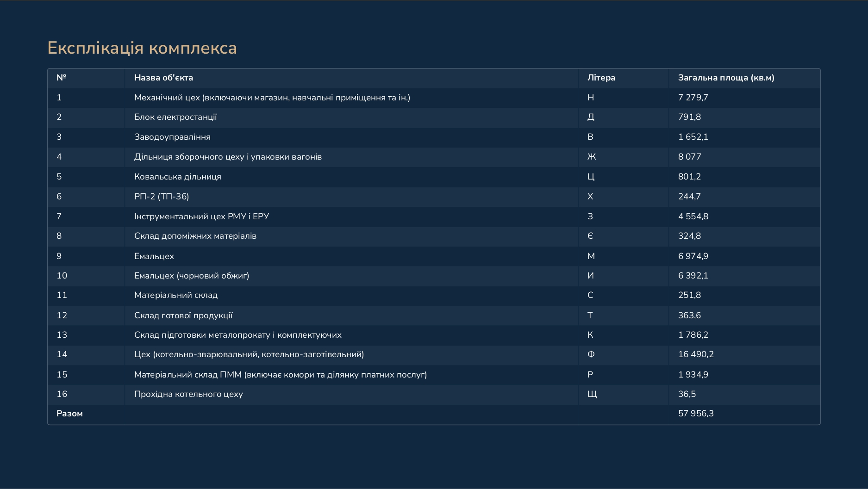Click letter 'Н' in the Літера column
The height and width of the screenshot is (489, 868).
(x=591, y=98)
